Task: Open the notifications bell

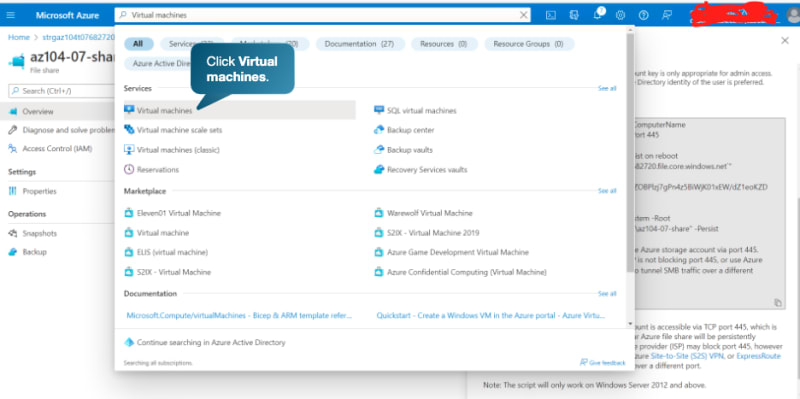Action: pos(597,15)
